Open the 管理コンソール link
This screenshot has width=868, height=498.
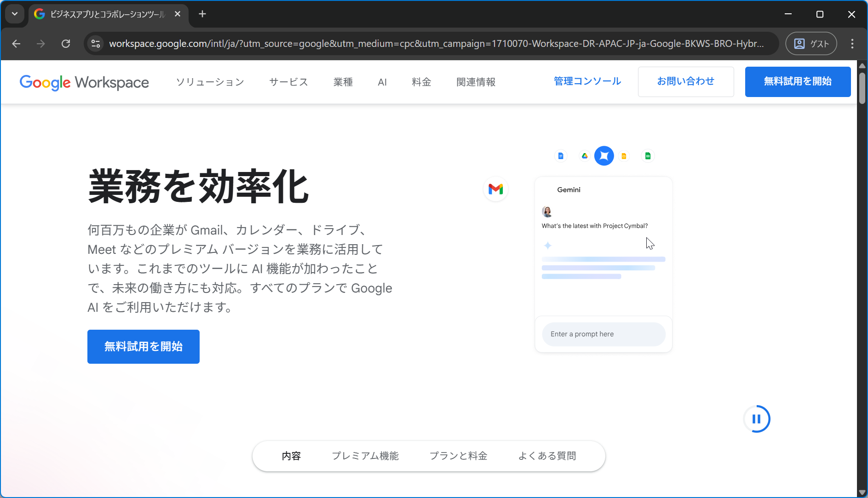point(587,81)
